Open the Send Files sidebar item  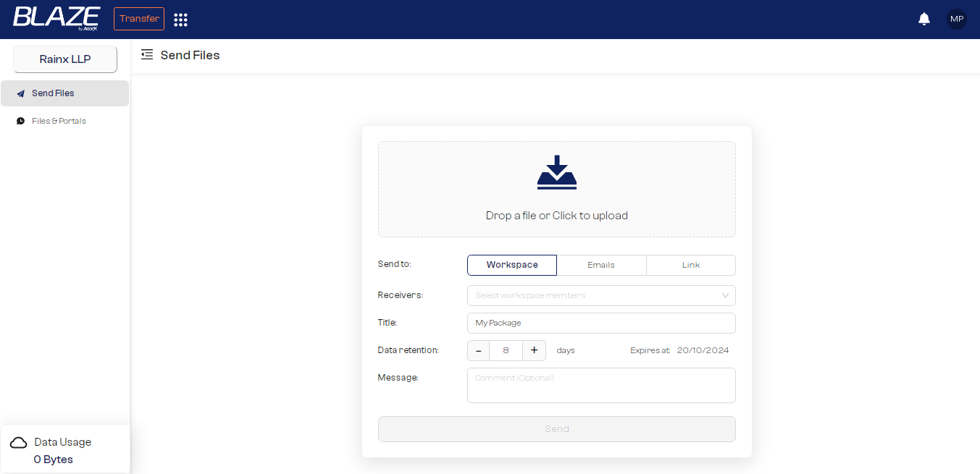coord(54,93)
